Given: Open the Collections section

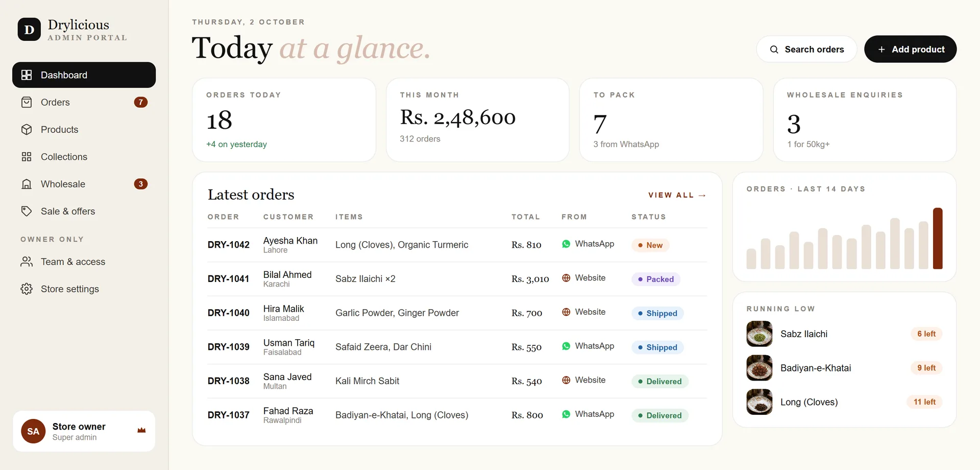Looking at the screenshot, I should tap(84, 157).
